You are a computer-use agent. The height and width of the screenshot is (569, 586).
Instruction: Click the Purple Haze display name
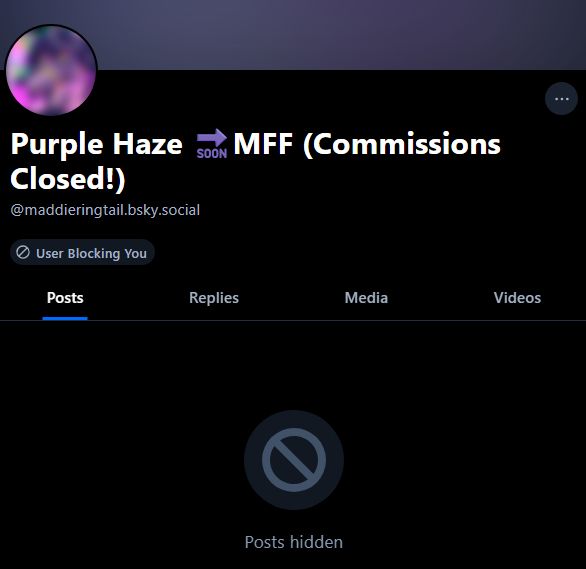point(97,144)
